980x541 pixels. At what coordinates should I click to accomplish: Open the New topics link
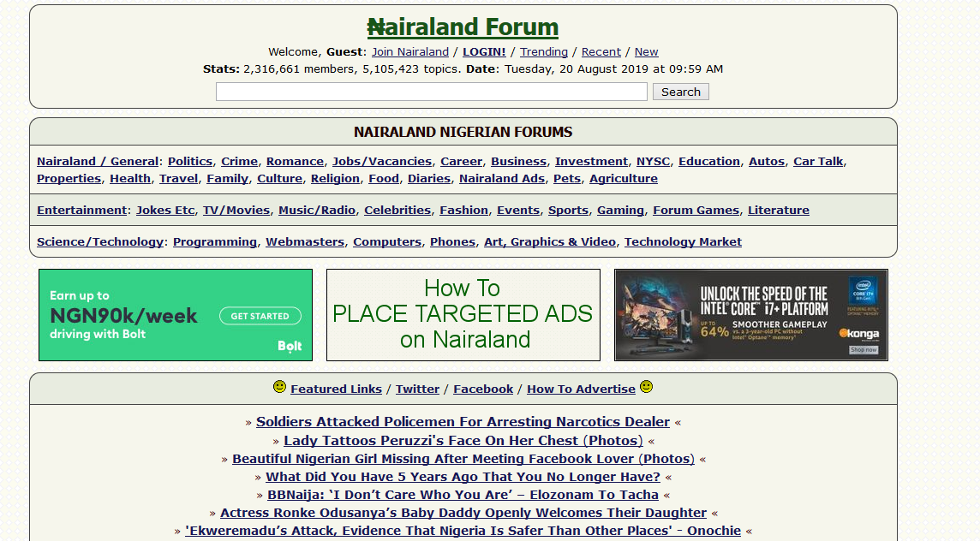click(x=646, y=52)
